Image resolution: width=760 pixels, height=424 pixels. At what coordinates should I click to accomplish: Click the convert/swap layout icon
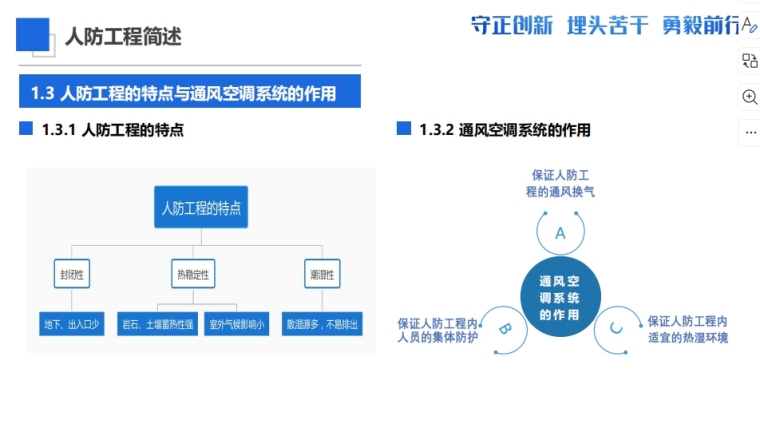[749, 61]
